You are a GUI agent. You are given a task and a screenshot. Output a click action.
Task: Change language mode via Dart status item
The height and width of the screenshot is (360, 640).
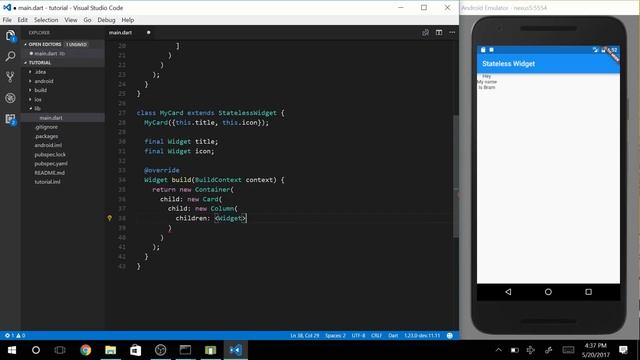pos(393,336)
